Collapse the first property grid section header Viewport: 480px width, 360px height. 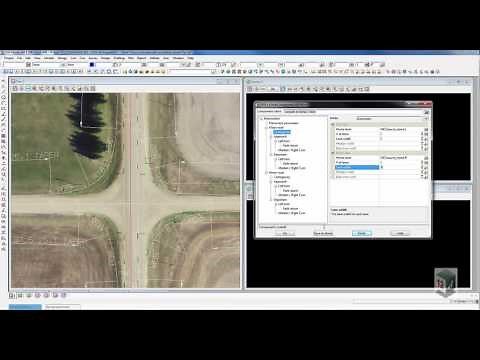(x=332, y=124)
